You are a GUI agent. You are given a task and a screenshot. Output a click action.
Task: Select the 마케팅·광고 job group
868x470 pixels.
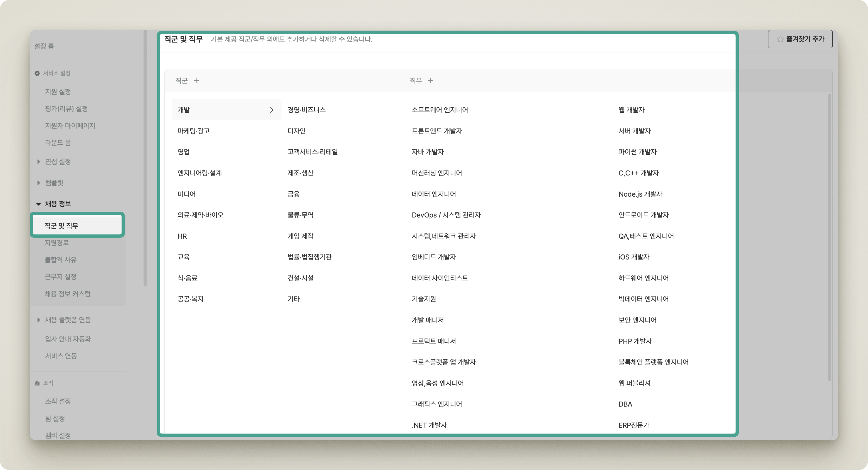(x=193, y=131)
